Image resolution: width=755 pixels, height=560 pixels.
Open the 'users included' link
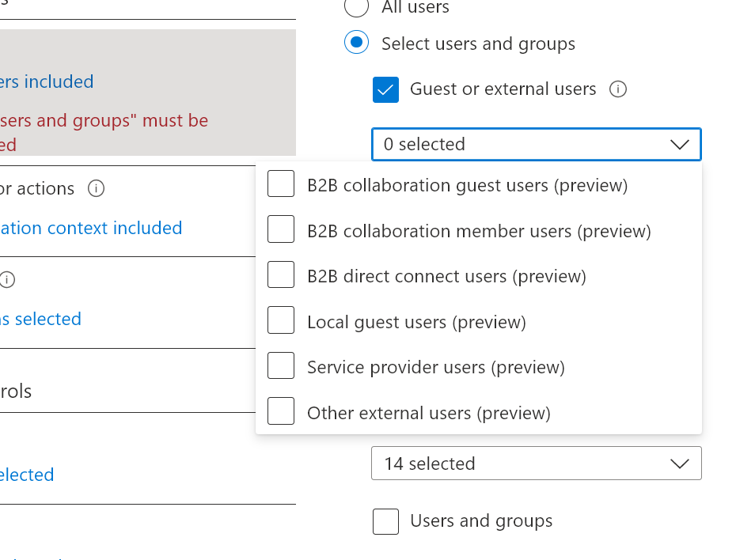tap(46, 81)
